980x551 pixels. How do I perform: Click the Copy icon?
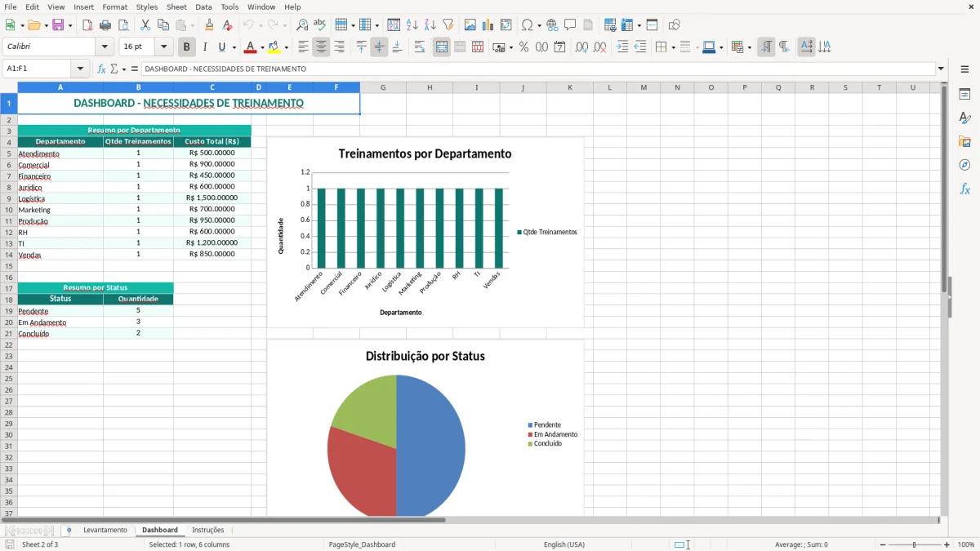tap(163, 25)
